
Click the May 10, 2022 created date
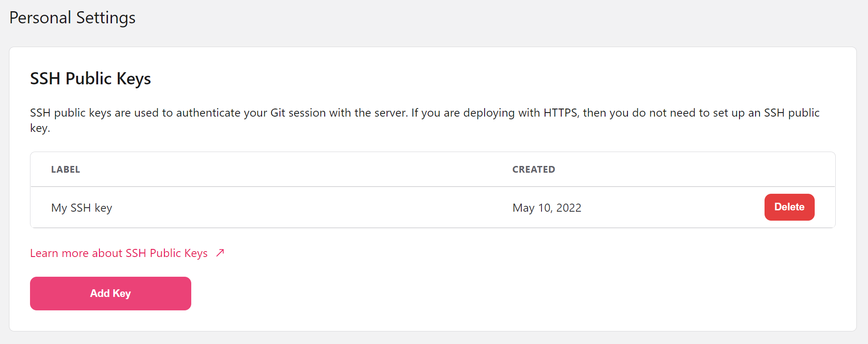click(546, 208)
